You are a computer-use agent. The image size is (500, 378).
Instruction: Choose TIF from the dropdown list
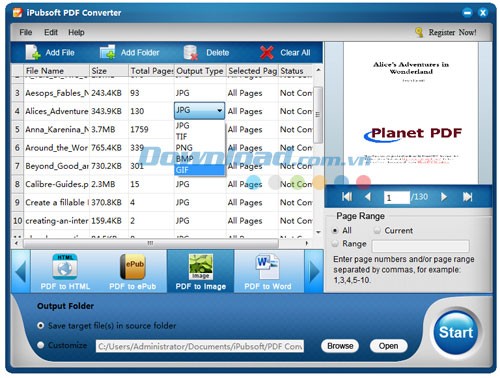point(199,137)
